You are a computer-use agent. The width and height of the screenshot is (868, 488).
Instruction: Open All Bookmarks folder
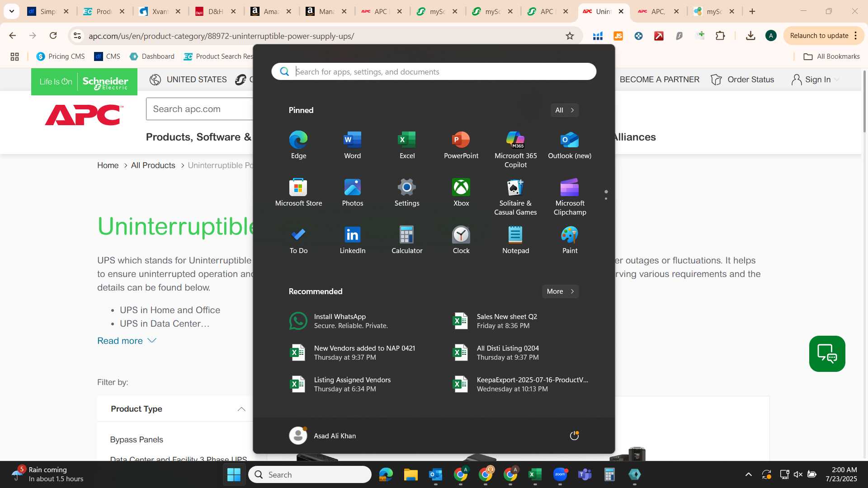(831, 56)
